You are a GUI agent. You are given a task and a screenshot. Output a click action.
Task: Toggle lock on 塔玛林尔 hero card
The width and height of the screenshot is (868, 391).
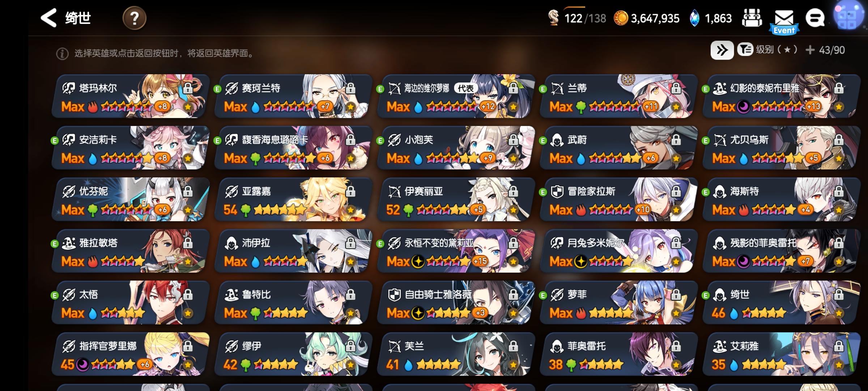pyautogui.click(x=188, y=88)
